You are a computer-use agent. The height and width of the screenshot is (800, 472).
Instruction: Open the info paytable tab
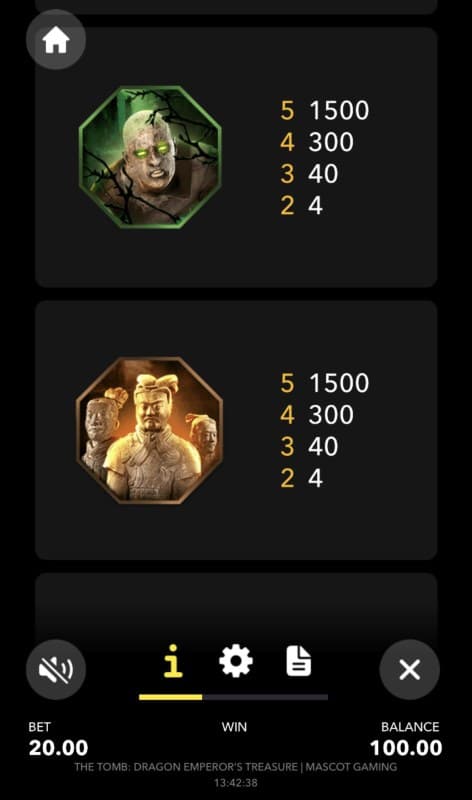coord(173,661)
